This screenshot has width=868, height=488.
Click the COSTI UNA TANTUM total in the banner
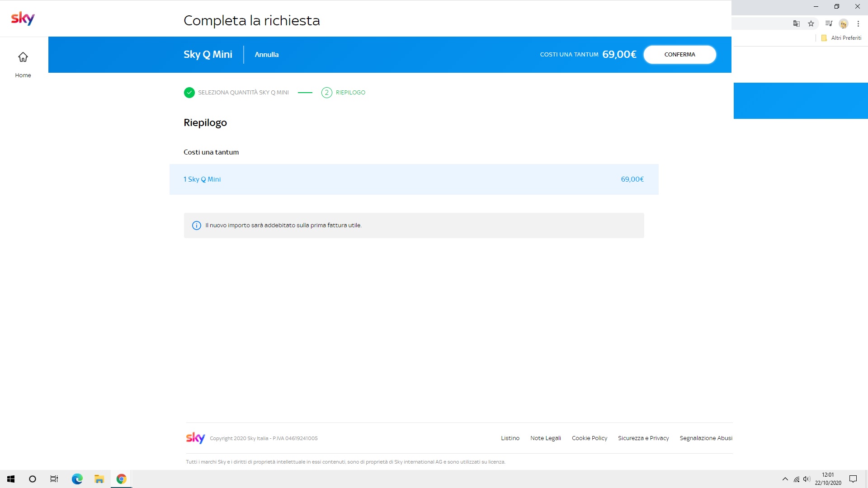coord(588,55)
